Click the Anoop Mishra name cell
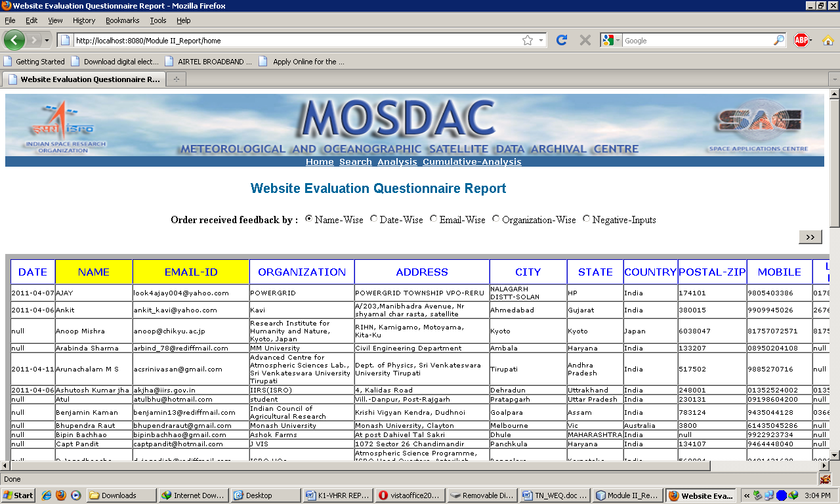840x504 pixels. (94, 331)
